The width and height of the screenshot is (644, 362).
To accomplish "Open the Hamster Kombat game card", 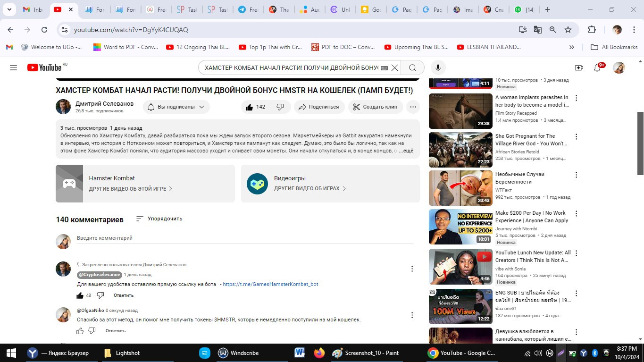I will [145, 184].
